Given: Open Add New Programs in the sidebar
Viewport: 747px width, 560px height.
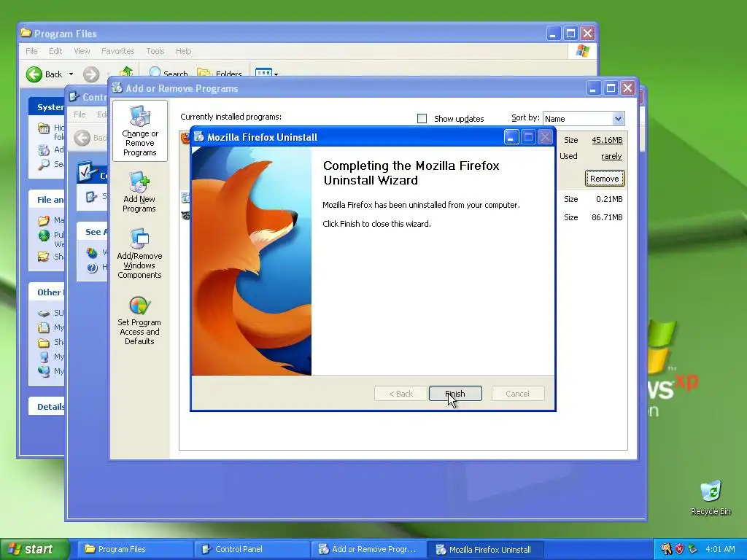Looking at the screenshot, I should pos(139,192).
